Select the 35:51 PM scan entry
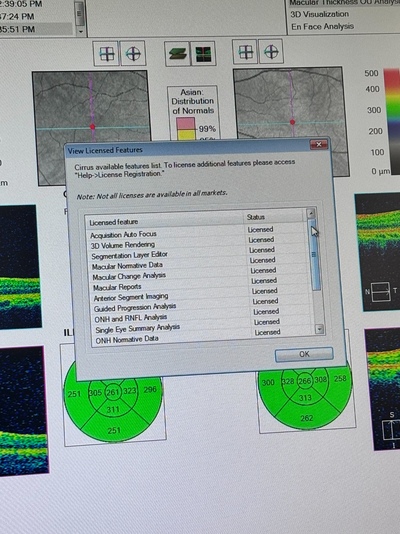 click(x=36, y=29)
